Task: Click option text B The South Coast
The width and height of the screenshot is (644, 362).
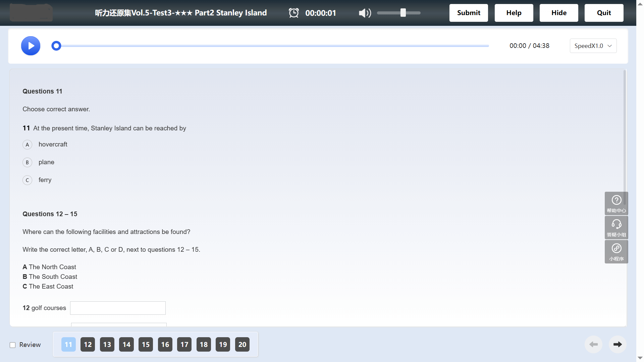Action: [50, 277]
